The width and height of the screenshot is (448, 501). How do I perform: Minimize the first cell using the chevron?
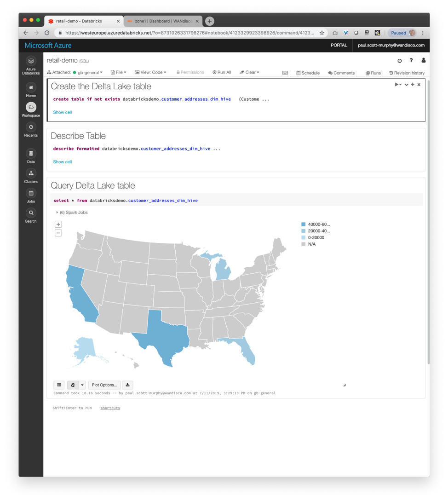click(407, 85)
